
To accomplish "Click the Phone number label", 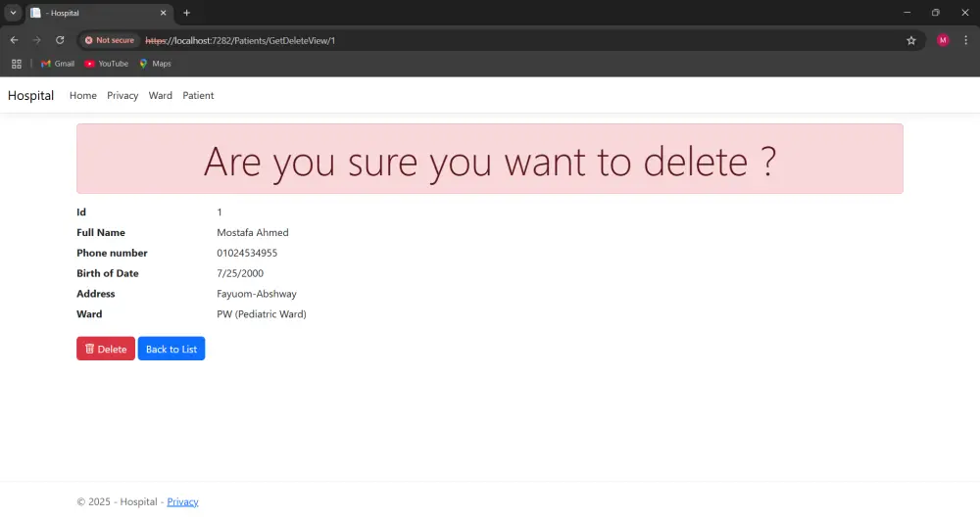I will tap(112, 253).
